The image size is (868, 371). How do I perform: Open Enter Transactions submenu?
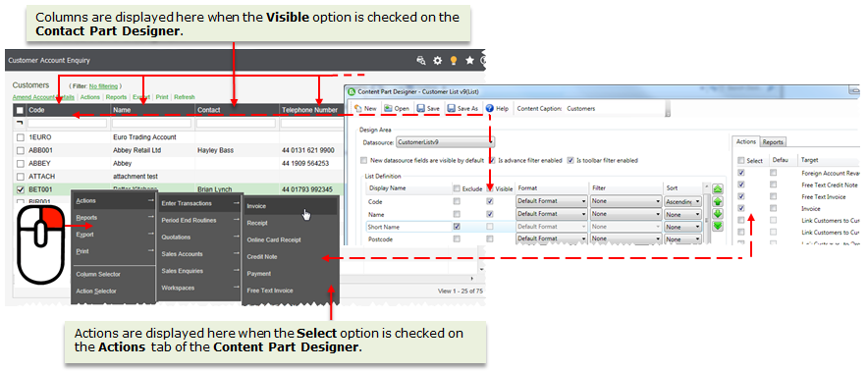[x=200, y=203]
